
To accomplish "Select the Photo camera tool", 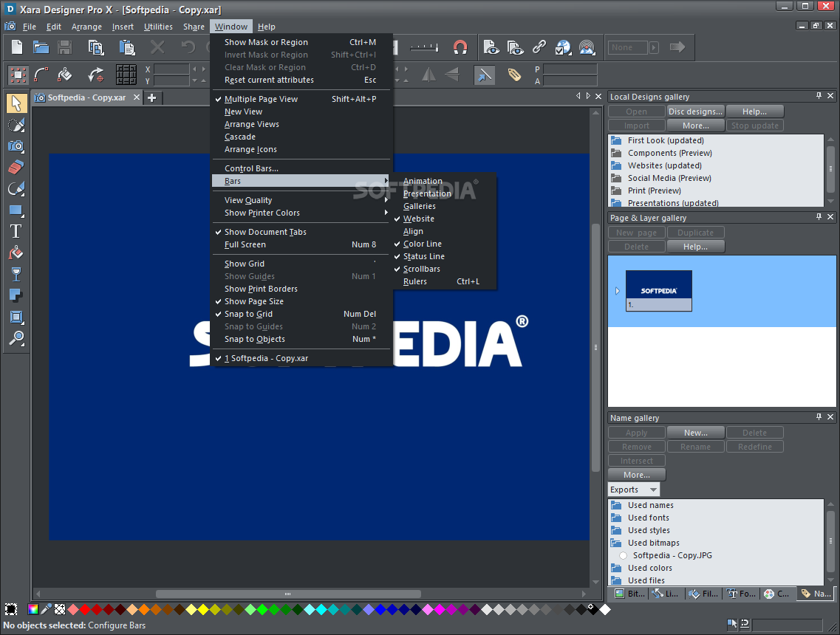I will pos(16,145).
